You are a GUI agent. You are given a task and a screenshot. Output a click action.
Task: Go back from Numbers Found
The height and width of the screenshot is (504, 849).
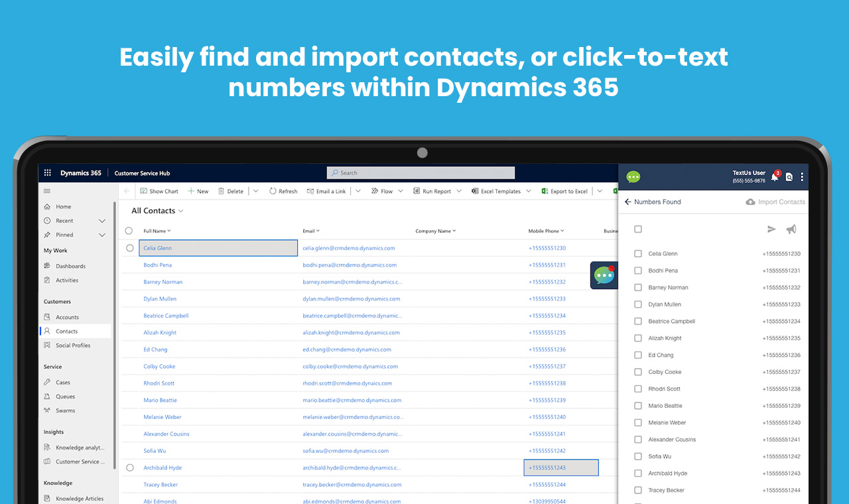628,202
